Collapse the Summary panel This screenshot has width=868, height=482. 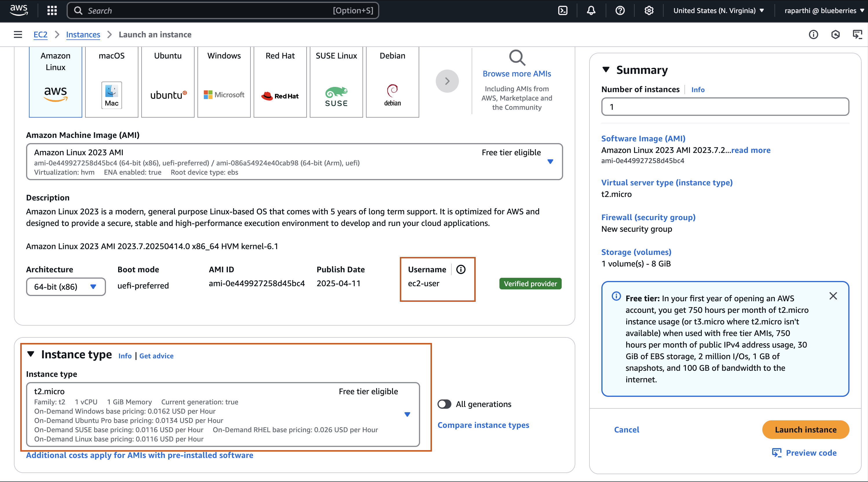coord(606,70)
